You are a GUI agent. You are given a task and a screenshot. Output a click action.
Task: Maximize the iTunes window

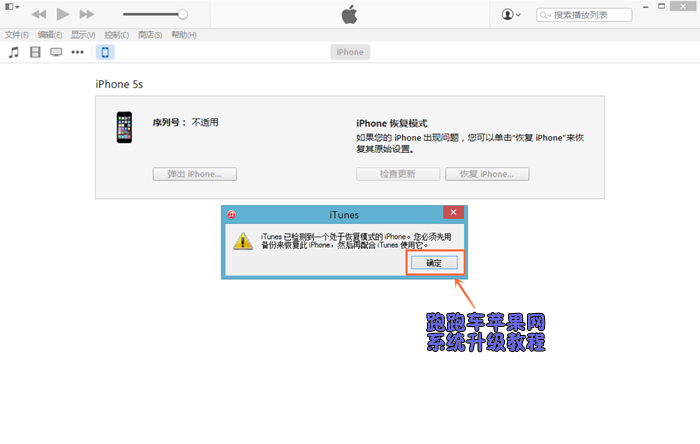(x=662, y=6)
